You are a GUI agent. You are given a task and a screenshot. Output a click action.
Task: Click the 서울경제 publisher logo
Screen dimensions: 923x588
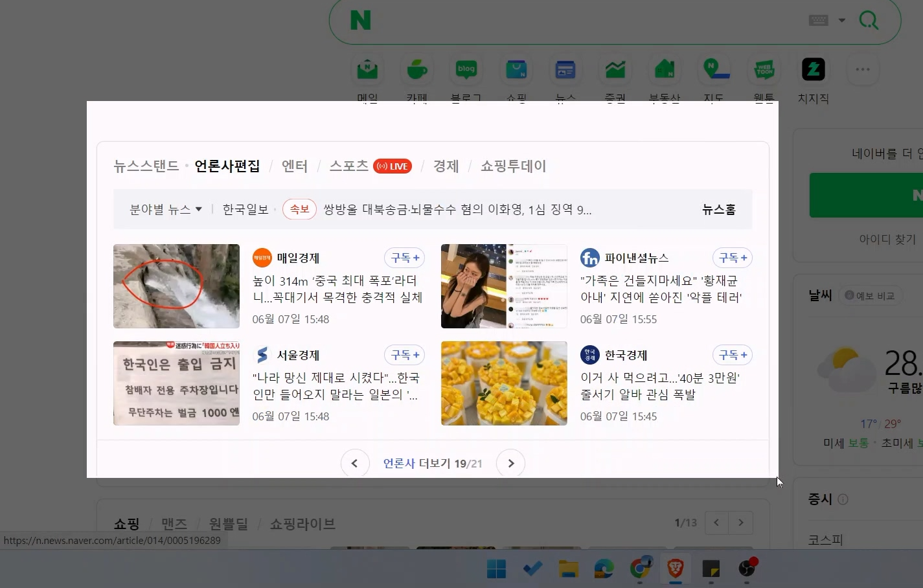click(262, 355)
